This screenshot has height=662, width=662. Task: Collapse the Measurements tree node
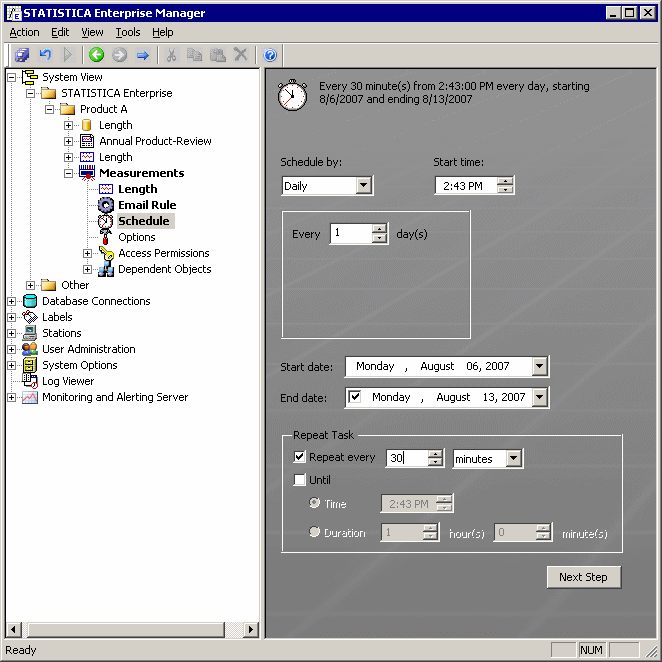(x=68, y=174)
